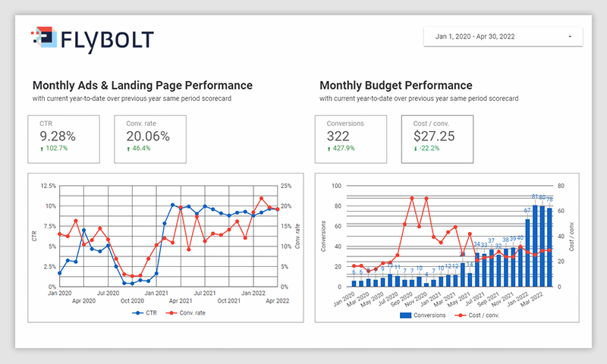Click the bar labeled 67 in budget chart

(527, 253)
